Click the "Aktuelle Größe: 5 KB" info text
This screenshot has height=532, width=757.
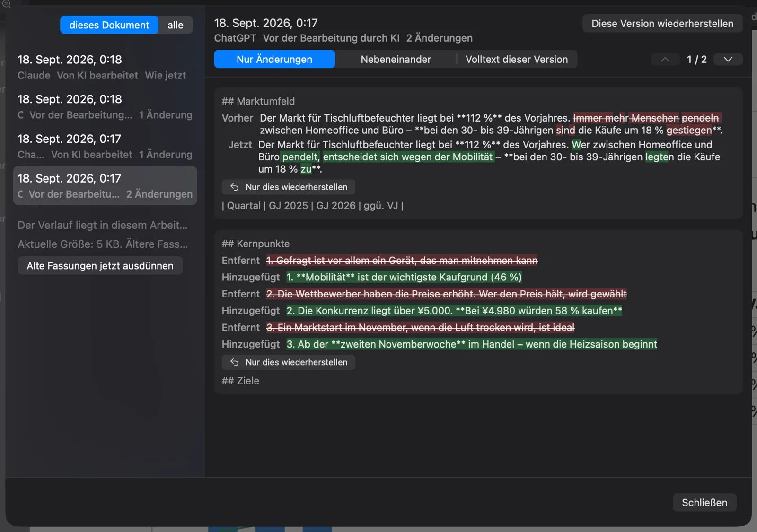coord(103,244)
